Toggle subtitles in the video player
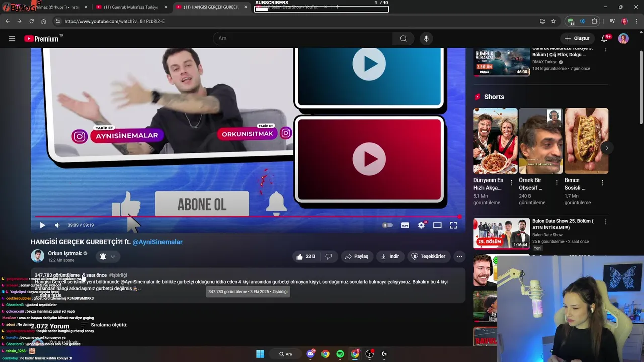644x362 pixels. coord(405,225)
